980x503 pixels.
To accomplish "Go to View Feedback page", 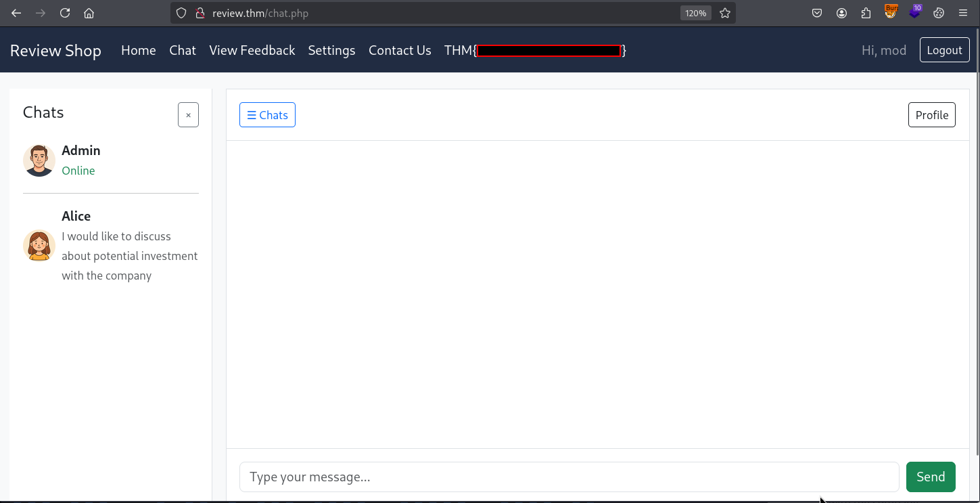I will [252, 50].
